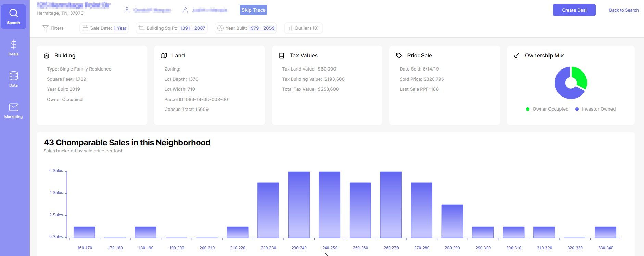Image resolution: width=644 pixels, height=256 pixels.
Task: Toggle the Owner Occupied legend item
Action: [547, 109]
